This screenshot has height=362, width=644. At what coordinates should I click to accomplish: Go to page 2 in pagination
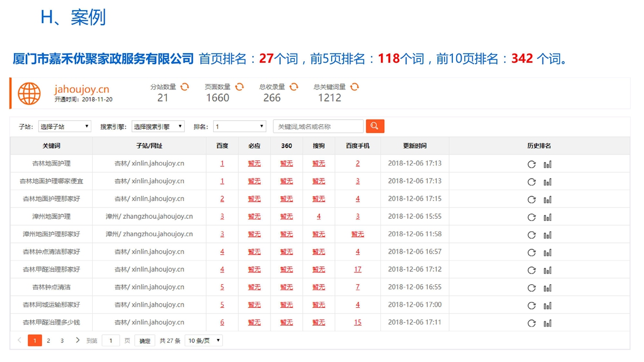pos(48,341)
